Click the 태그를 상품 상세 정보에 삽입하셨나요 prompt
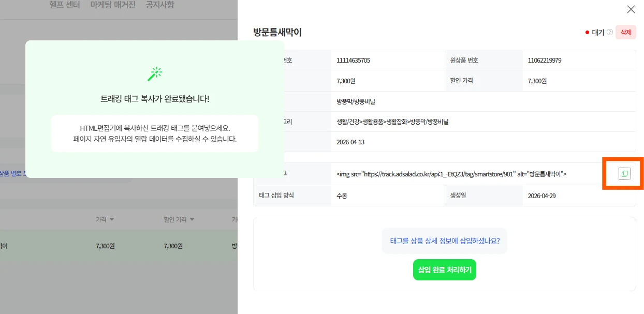 coord(444,241)
